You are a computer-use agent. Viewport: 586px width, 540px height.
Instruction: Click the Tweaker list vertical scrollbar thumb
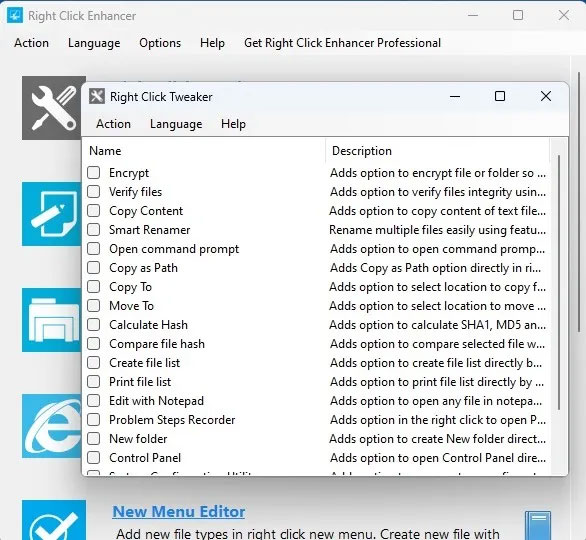[x=559, y=283]
